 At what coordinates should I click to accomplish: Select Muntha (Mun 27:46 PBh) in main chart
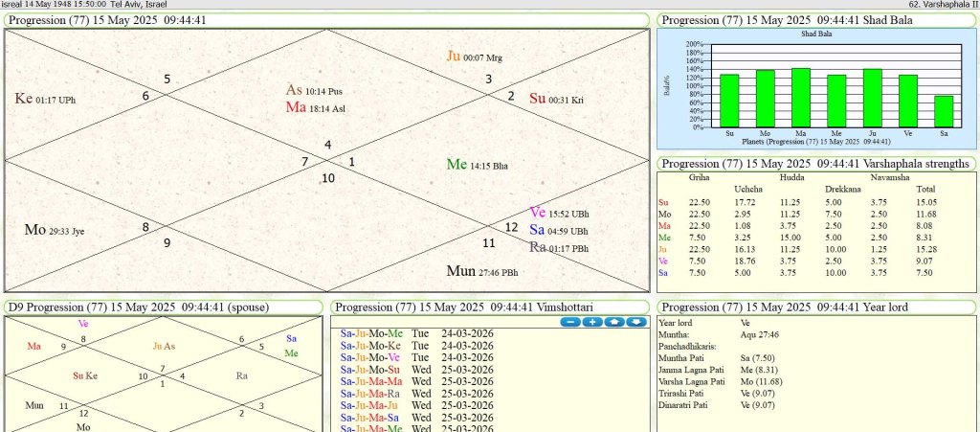482,271
